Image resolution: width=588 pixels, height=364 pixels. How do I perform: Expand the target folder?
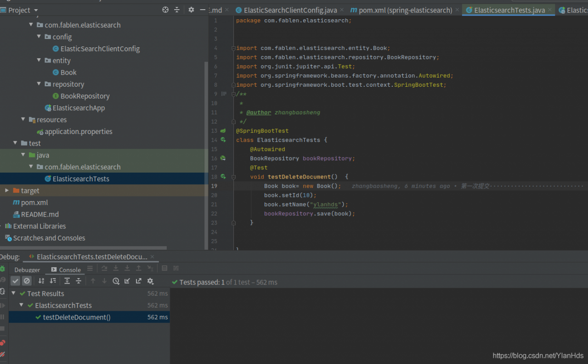[6, 190]
